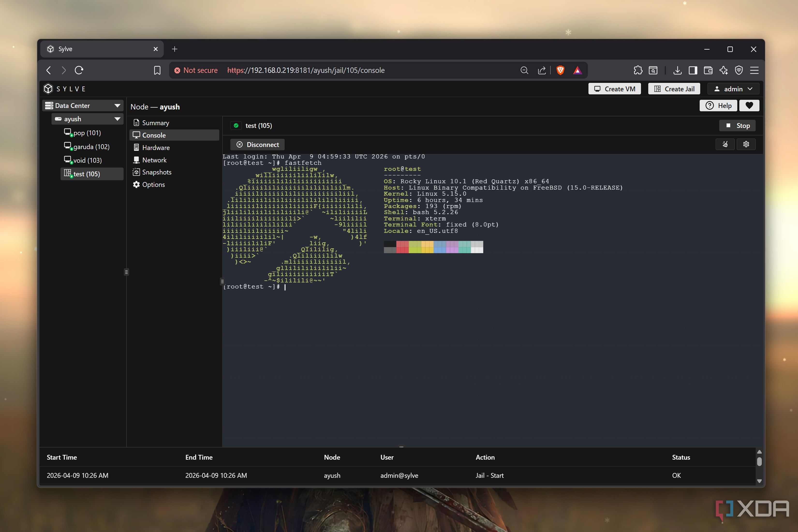Open the Summary section
This screenshot has height=532, width=798.
pos(174,123)
